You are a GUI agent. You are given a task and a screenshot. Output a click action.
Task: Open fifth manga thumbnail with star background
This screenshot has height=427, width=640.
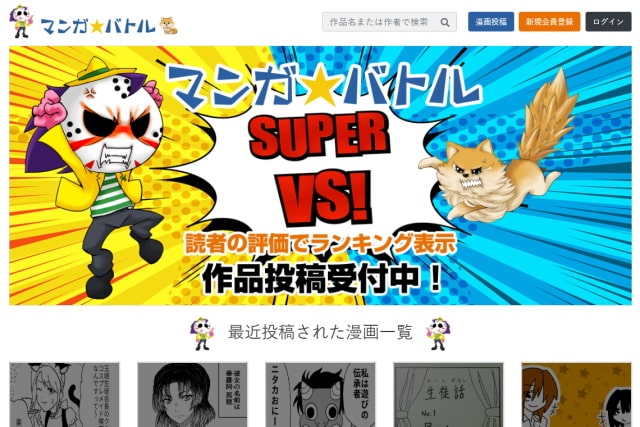pyautogui.click(x=576, y=395)
